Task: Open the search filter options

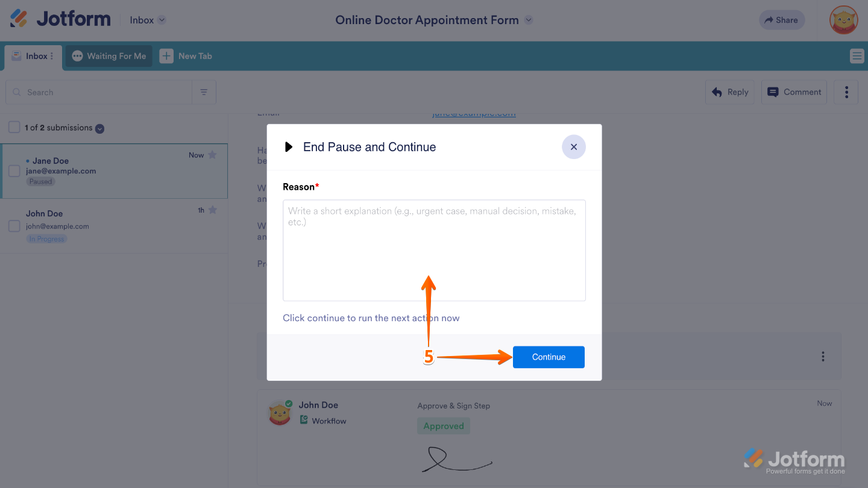Action: coord(204,92)
